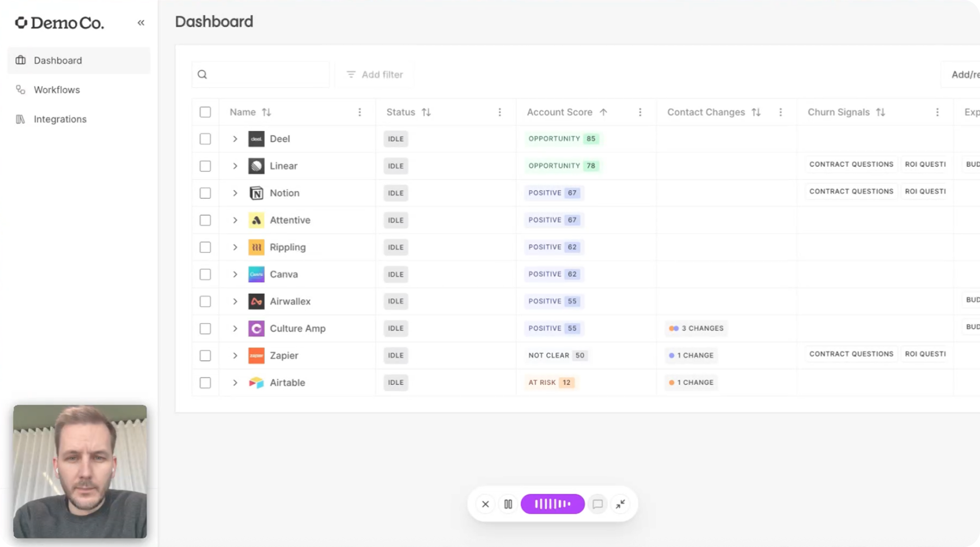Open Account Score column options menu

pos(640,112)
